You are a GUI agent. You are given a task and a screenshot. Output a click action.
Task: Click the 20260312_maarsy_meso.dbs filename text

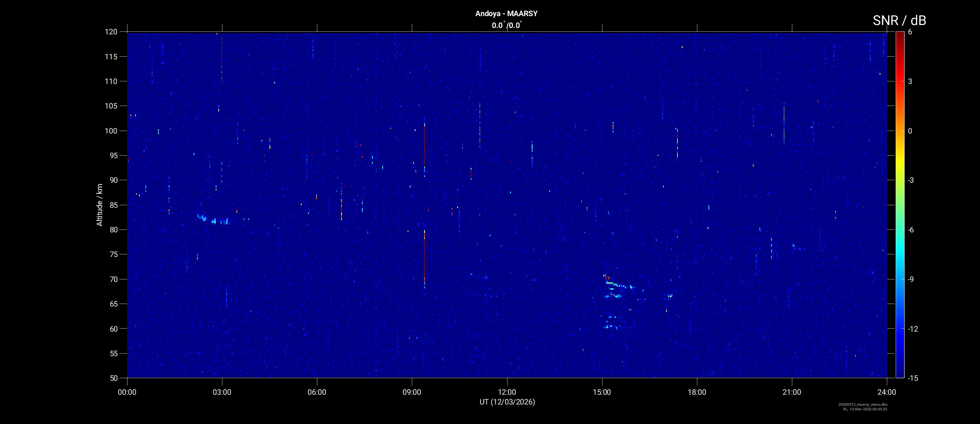click(x=863, y=404)
